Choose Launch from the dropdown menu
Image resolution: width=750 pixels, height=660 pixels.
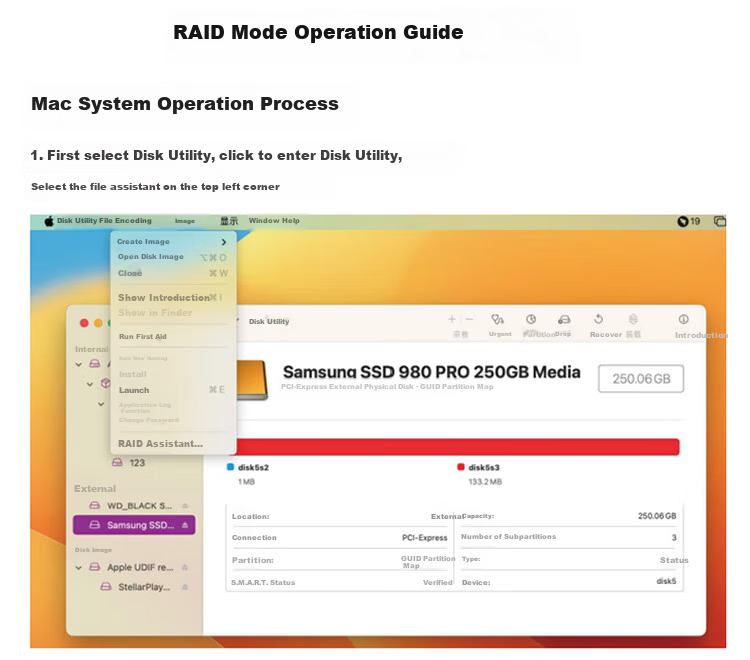134,390
